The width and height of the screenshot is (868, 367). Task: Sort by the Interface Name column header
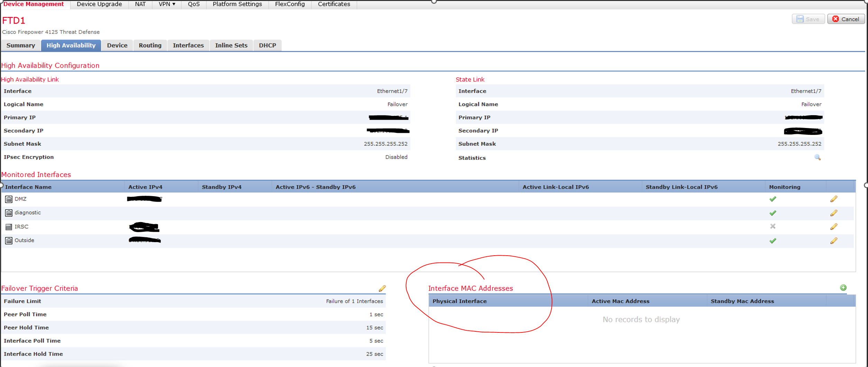(x=29, y=186)
